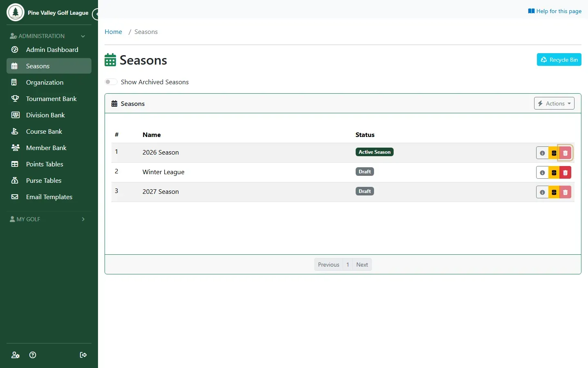588x368 pixels.
Task: Archive the 2027 Season row
Action: [554, 192]
